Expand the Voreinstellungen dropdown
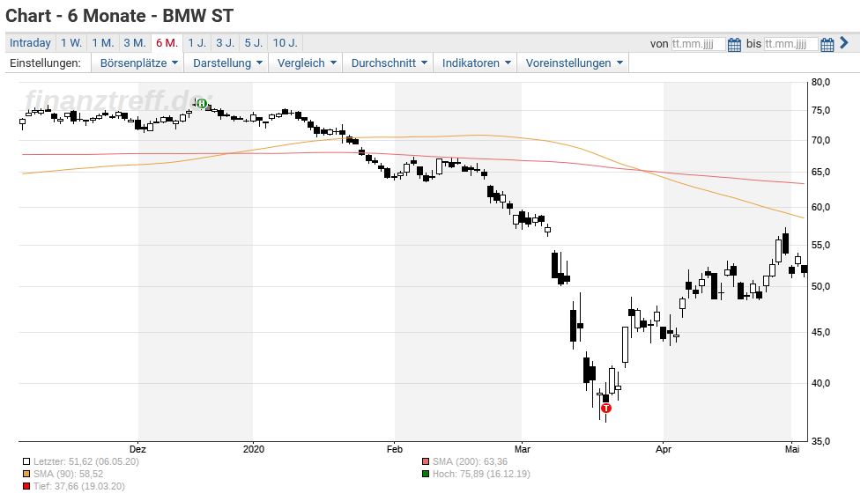 574,63
